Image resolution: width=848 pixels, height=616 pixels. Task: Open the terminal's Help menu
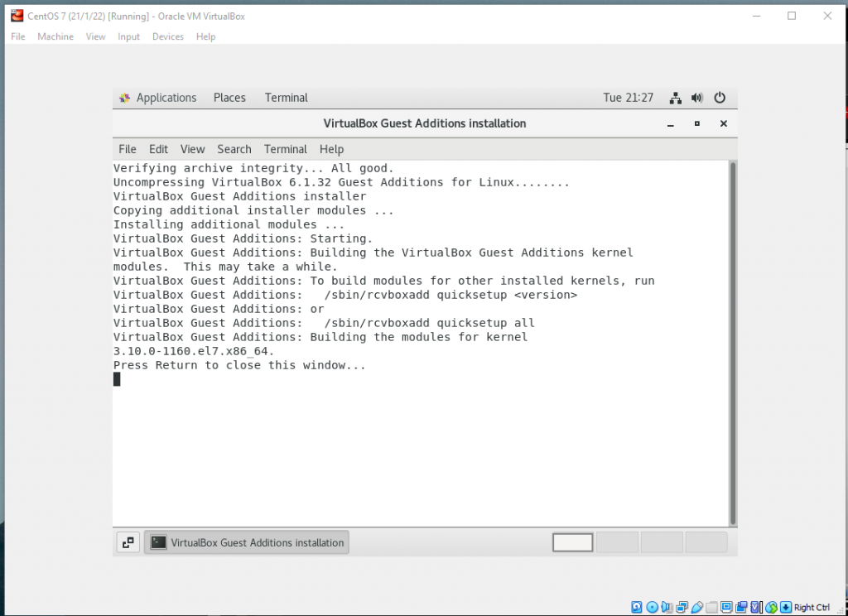(331, 149)
